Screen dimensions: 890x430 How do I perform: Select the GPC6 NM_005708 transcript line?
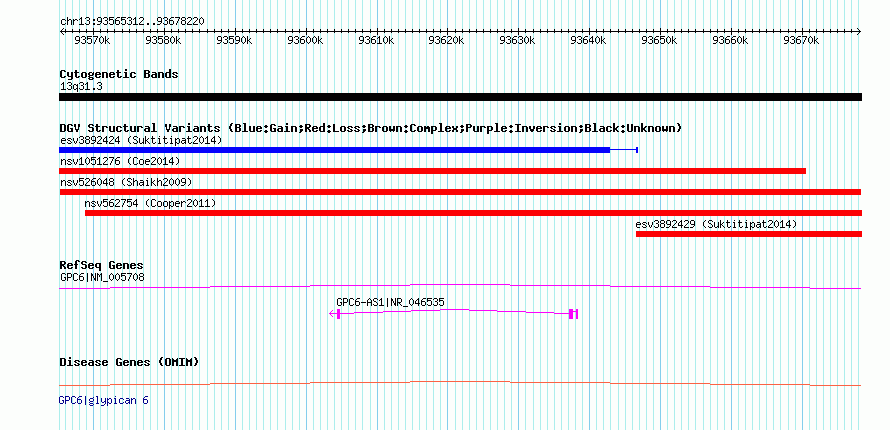click(x=460, y=286)
